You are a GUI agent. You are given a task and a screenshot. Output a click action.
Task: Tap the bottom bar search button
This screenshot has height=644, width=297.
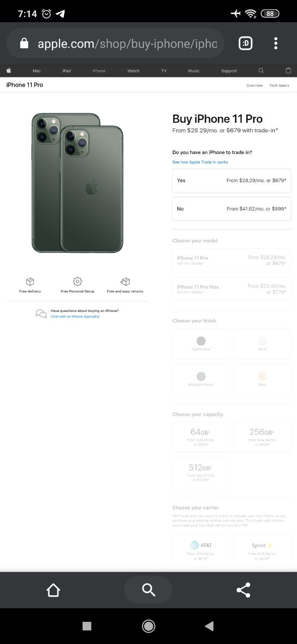(x=148, y=590)
